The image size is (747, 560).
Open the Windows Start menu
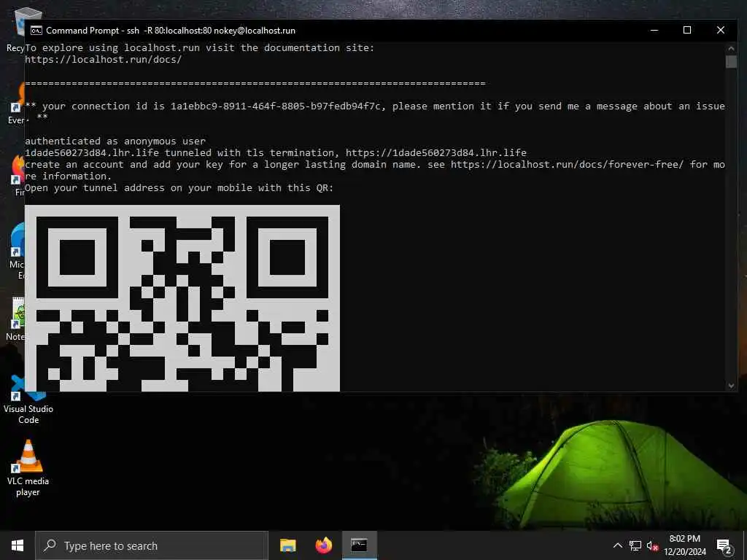[x=18, y=545]
